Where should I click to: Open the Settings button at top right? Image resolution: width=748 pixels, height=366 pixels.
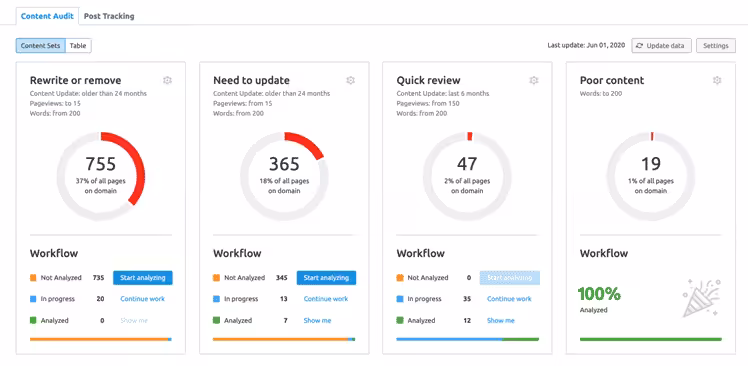716,46
